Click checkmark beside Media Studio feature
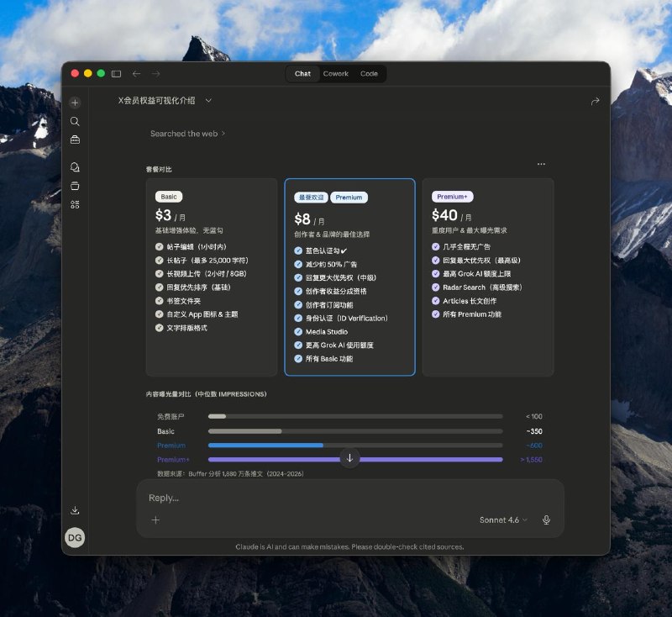 (x=298, y=332)
